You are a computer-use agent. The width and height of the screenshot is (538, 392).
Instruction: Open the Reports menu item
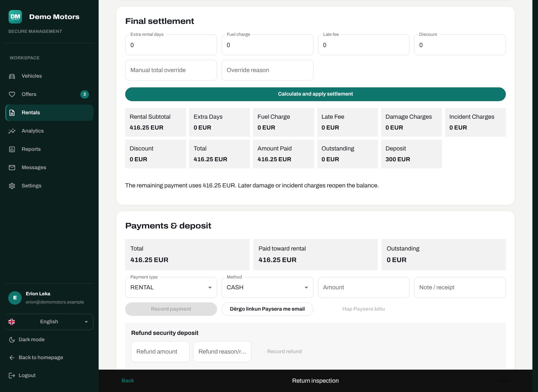(49, 149)
